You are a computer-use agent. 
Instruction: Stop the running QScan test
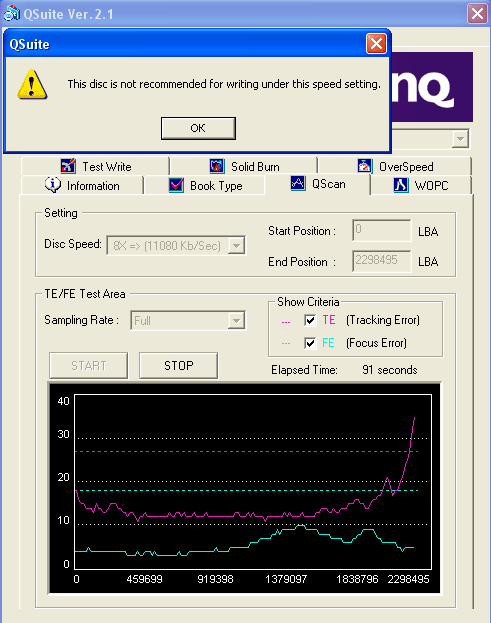178,366
